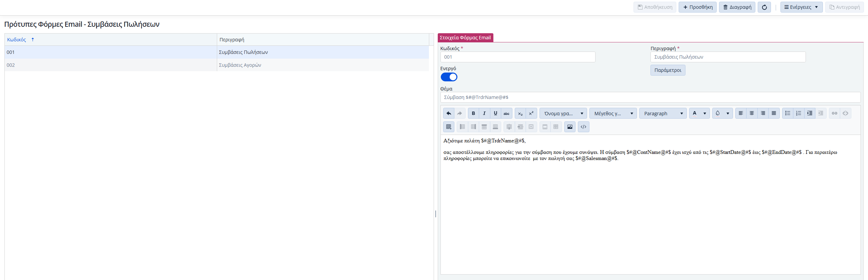Toggle the Ενεργό switch off

click(449, 77)
